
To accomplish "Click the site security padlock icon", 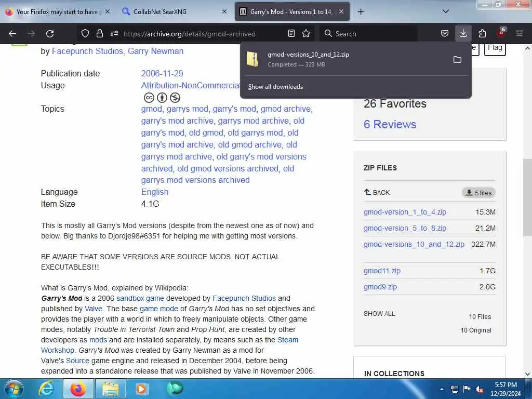I will [x=99, y=33].
